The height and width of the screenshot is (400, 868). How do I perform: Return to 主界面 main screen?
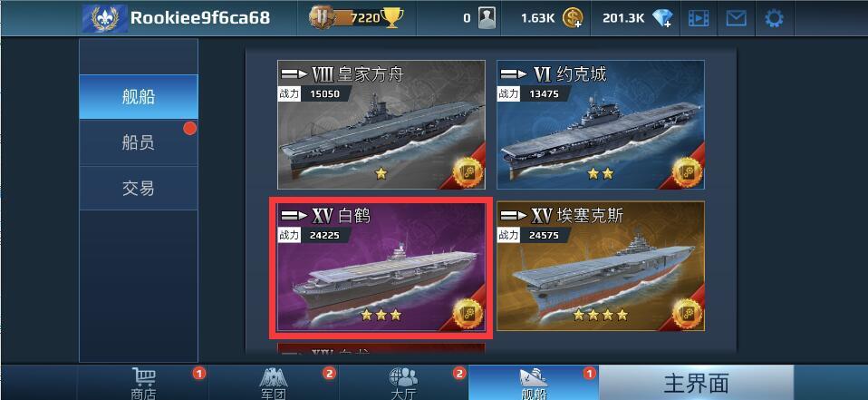[697, 382]
